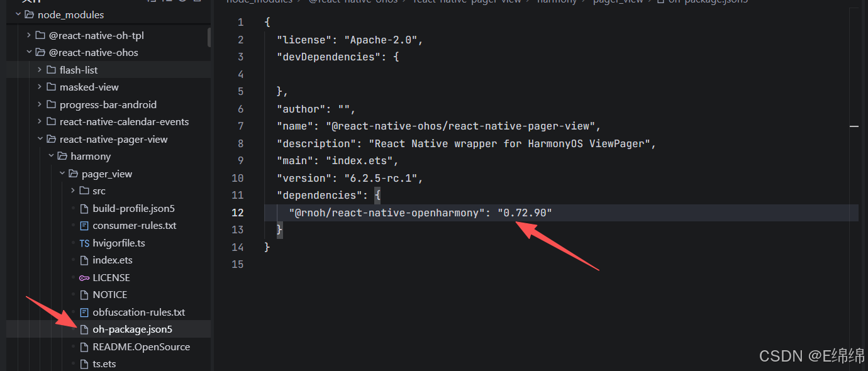The image size is (868, 371).
Task: Select the flash-list folder name
Action: [79, 70]
